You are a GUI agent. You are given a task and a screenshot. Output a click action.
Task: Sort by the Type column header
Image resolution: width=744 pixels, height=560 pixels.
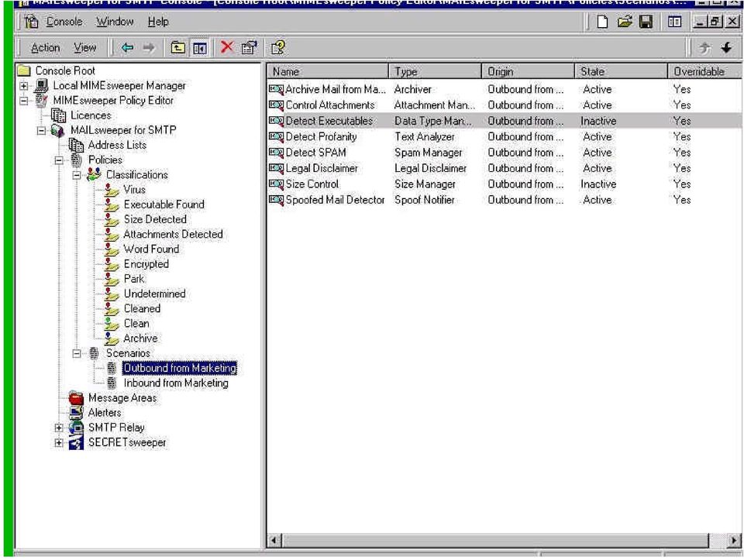pyautogui.click(x=435, y=71)
